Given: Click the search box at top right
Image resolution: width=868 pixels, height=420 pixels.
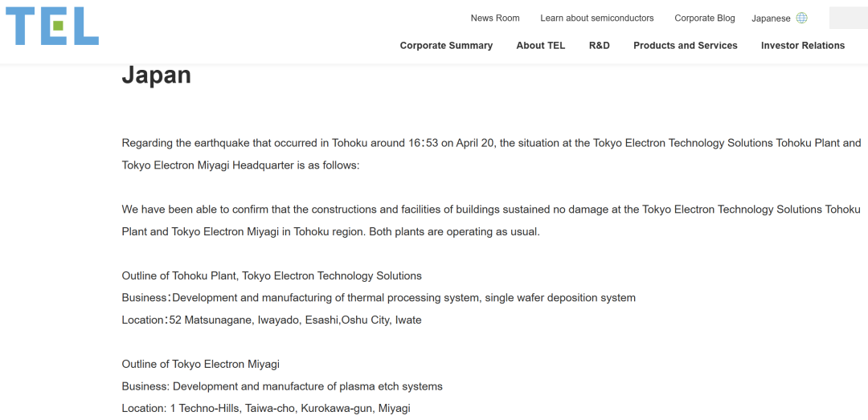Looking at the screenshot, I should pyautogui.click(x=848, y=18).
